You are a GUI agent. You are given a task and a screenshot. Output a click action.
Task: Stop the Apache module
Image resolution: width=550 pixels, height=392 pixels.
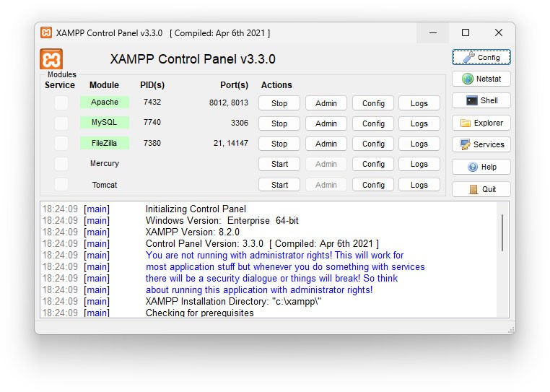279,103
